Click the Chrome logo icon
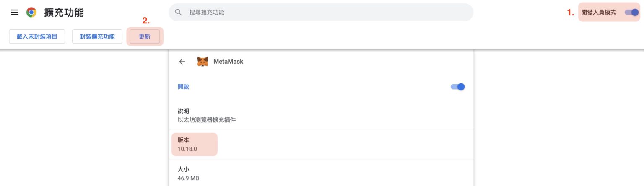The image size is (644, 186). click(31, 13)
